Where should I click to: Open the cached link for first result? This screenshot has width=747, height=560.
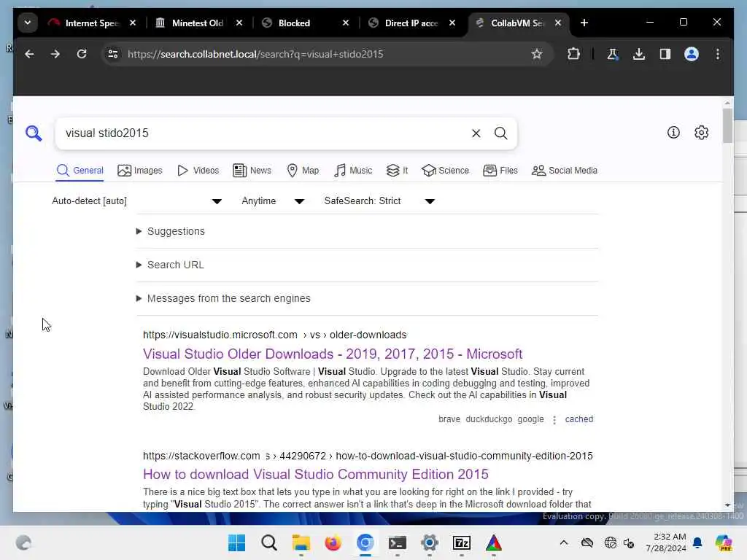[x=578, y=419]
